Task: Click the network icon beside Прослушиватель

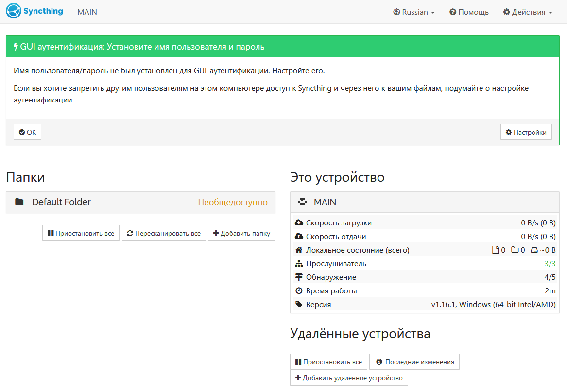Action: click(x=299, y=264)
